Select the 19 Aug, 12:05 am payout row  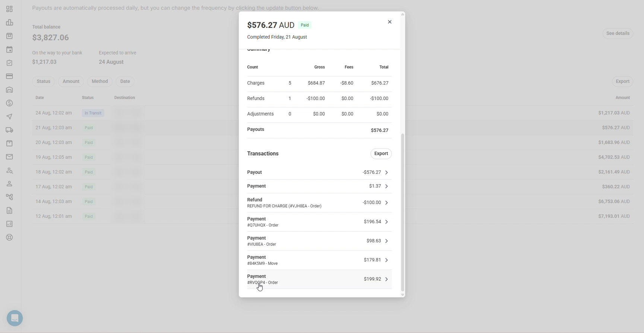point(333,157)
